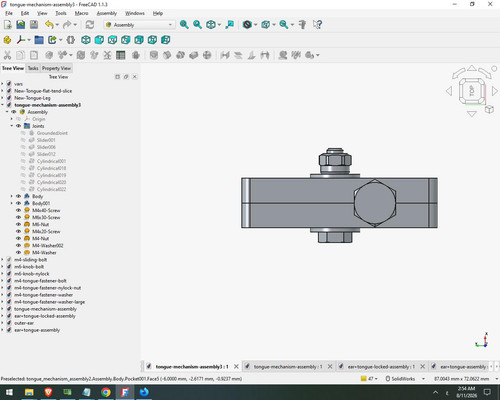Switch to the Tasks tab
This screenshot has height=400, width=500.
tap(33, 68)
